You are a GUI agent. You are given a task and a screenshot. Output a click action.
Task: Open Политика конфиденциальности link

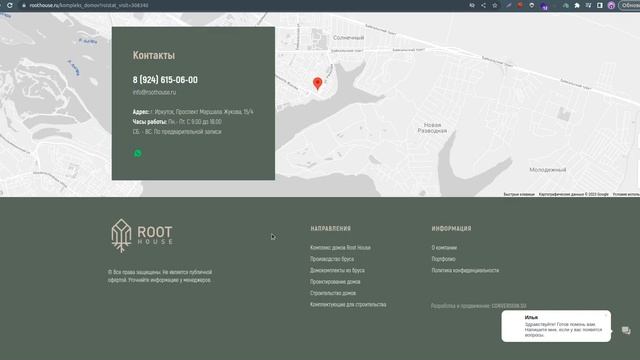pos(465,271)
